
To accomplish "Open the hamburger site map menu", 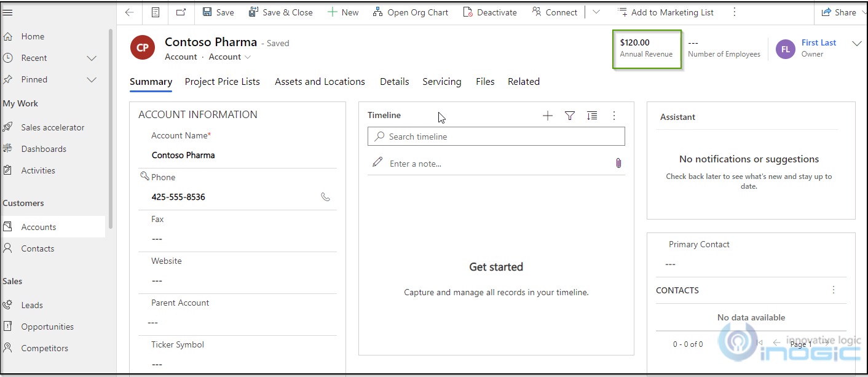I will [x=8, y=12].
